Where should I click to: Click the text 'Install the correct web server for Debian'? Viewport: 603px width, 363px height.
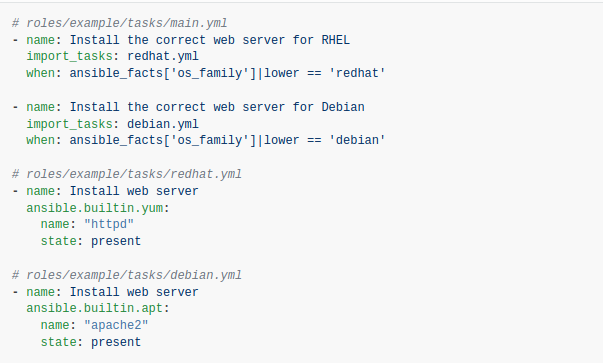217,107
